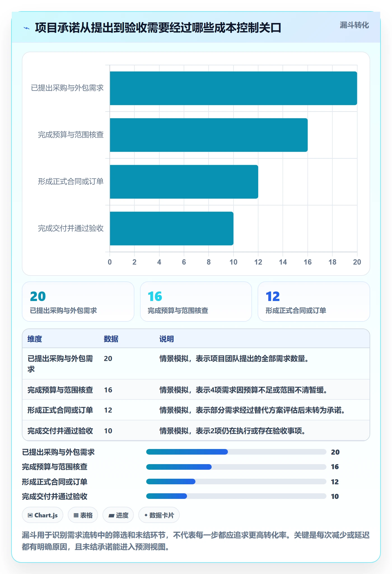Click the progress bar for 形成正式合同或订单

pos(236,482)
